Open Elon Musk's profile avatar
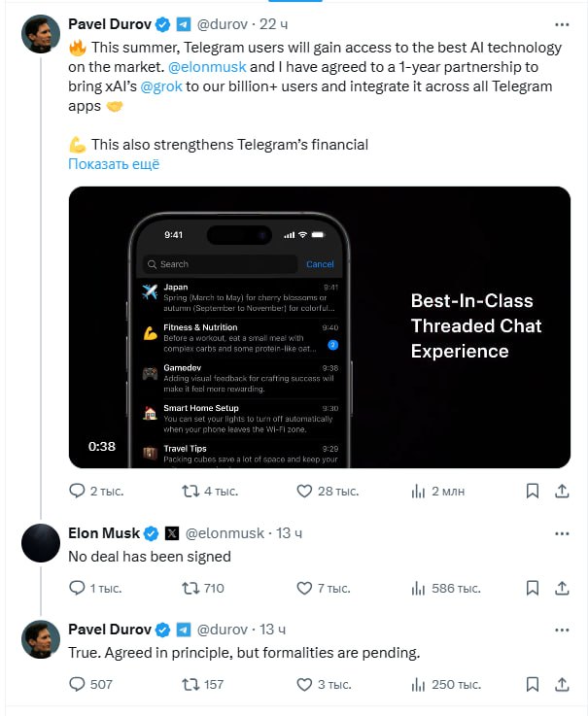 [41, 543]
